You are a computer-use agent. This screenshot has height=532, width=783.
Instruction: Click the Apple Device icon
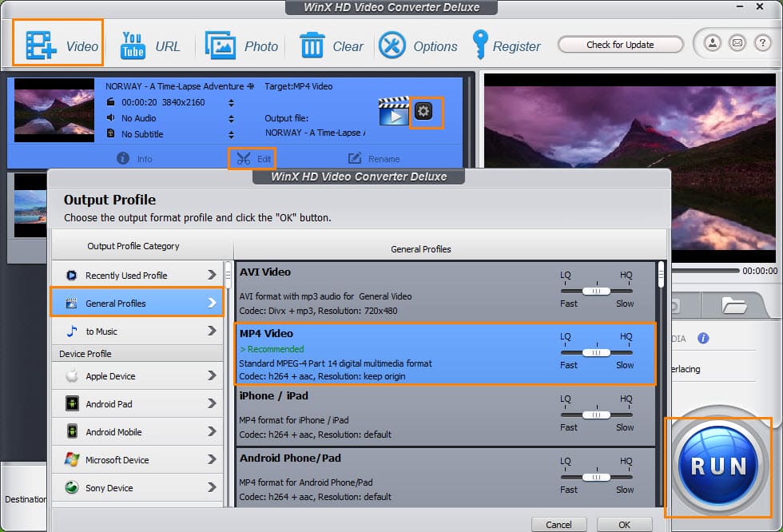point(72,375)
